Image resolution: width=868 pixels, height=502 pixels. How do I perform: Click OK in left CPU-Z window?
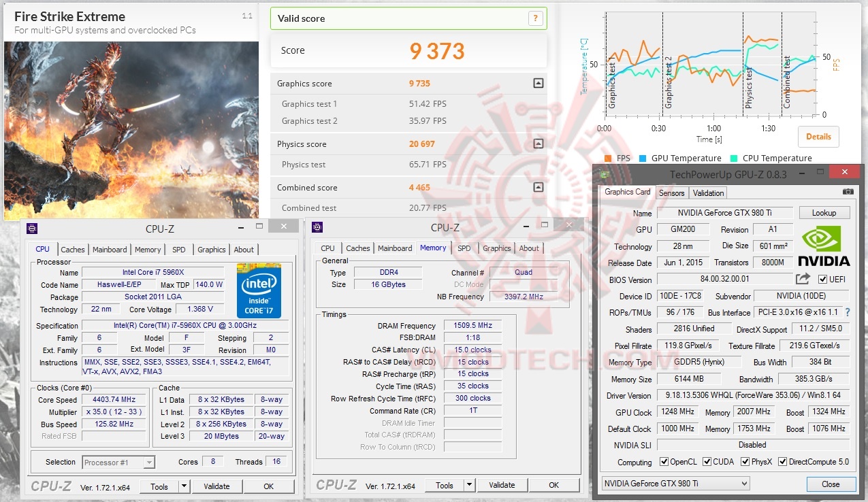268,486
